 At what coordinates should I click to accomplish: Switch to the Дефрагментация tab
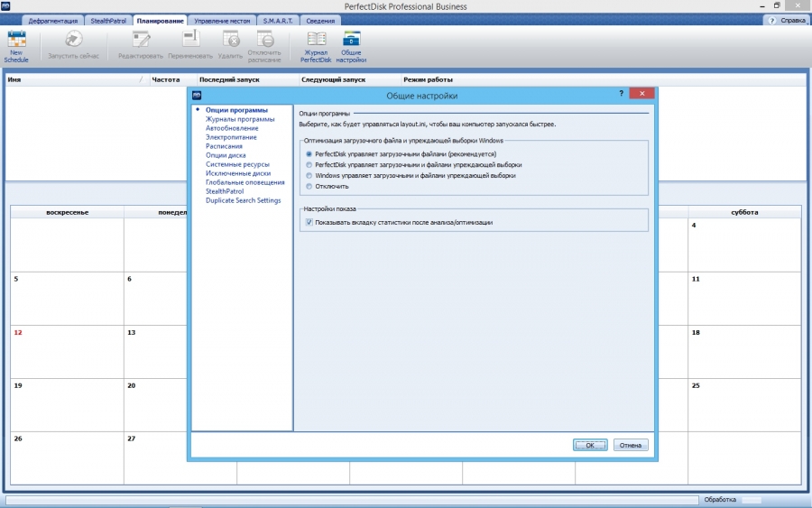click(53, 20)
